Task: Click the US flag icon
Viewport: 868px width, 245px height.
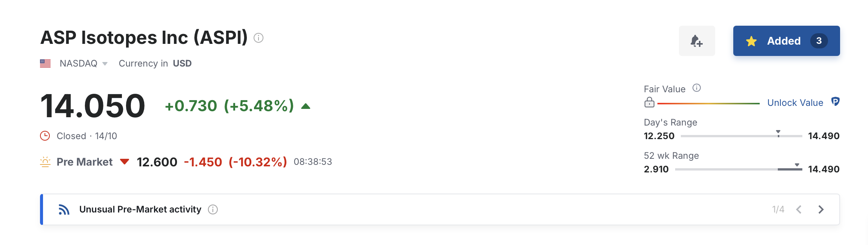Action: click(x=45, y=64)
